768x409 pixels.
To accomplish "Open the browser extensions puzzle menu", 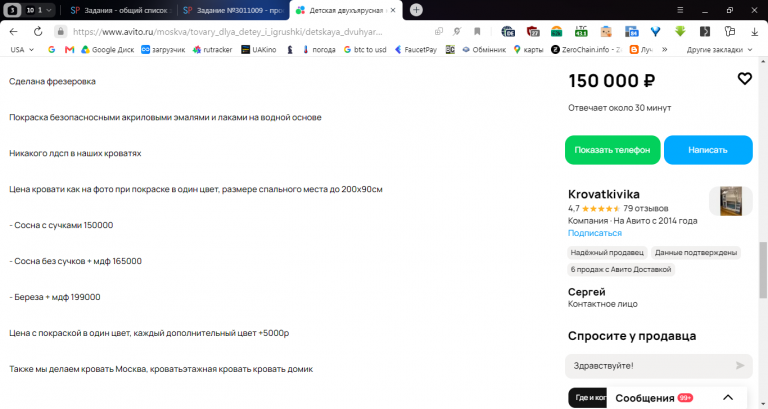I will click(x=730, y=32).
